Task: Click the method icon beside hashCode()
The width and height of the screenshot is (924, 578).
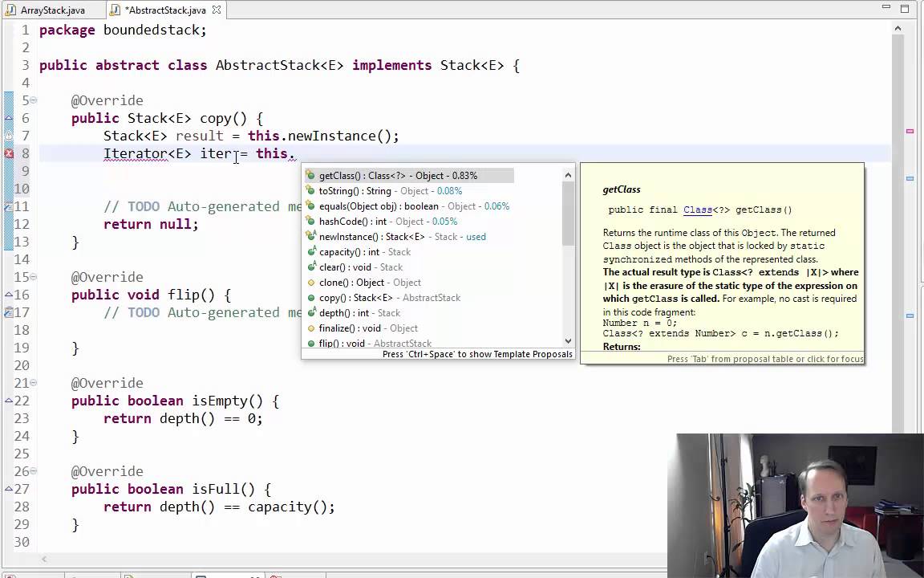Action: click(310, 222)
